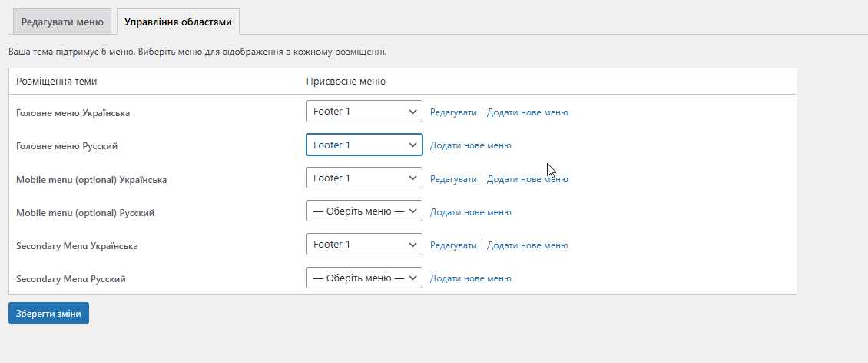Click 'Редагувати' for Secondary Menu Українська
The width and height of the screenshot is (868, 363).
point(453,245)
